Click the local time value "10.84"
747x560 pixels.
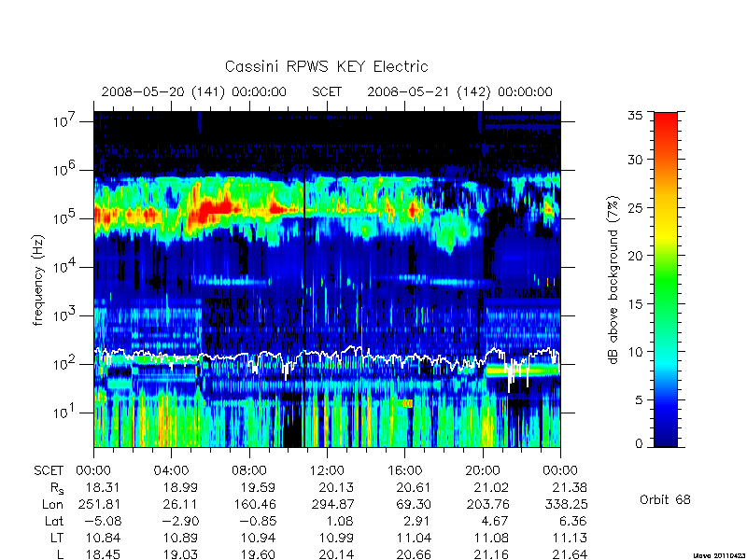[103, 538]
